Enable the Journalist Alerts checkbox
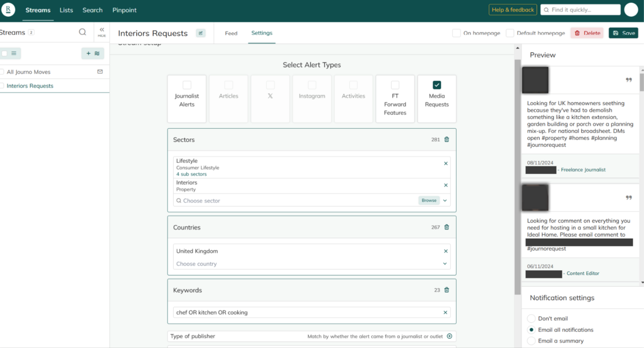Screen dimensions: 644x348 [x=187, y=85]
